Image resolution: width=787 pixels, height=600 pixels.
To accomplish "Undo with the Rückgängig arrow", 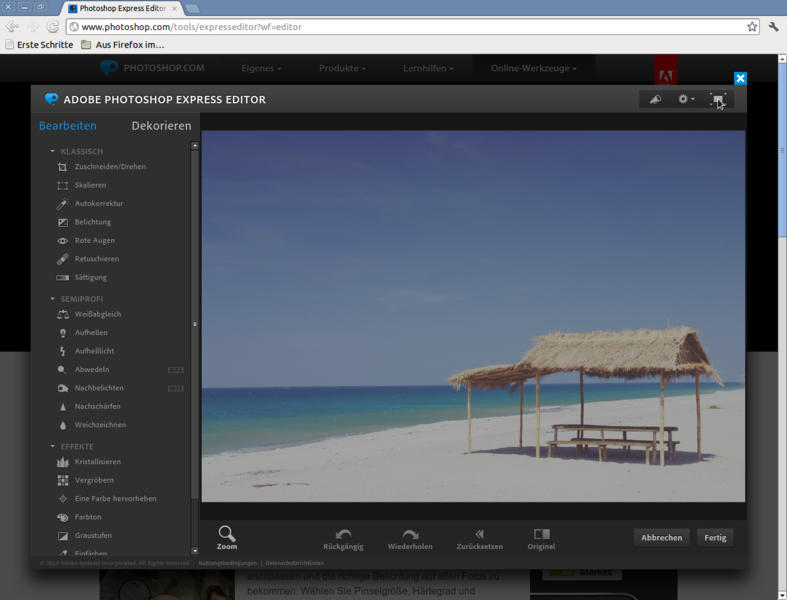I will 343,539.
